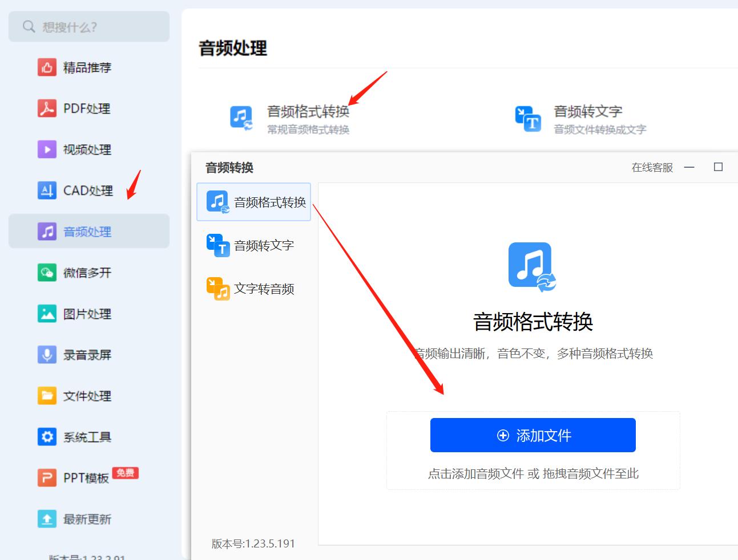
Task: Click the CAD处理 sidebar icon
Action: point(48,190)
